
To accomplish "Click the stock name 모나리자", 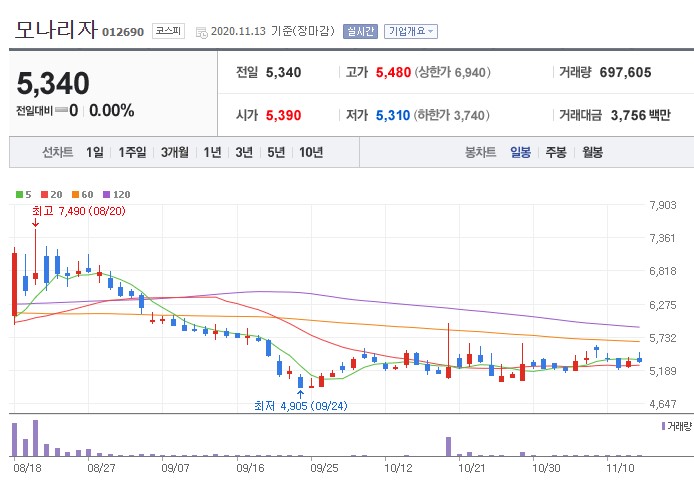I will tap(56, 29).
